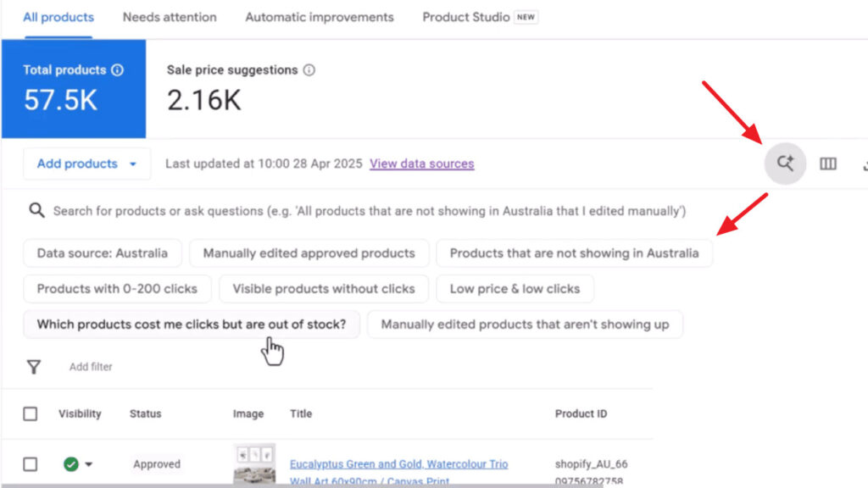Click Sale price suggestions info icon
Image resolution: width=868 pixels, height=488 pixels.
point(309,70)
